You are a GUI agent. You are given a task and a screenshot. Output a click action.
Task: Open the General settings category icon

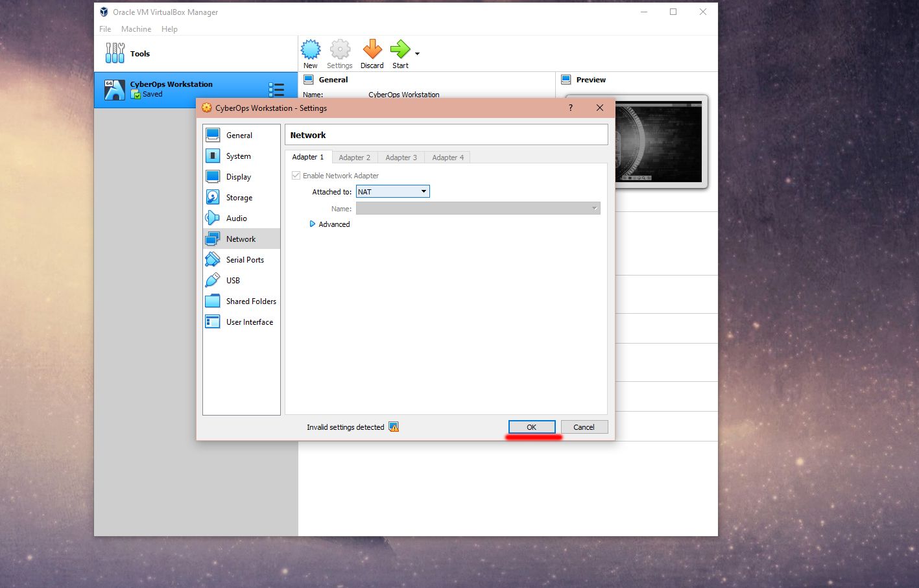[213, 135]
